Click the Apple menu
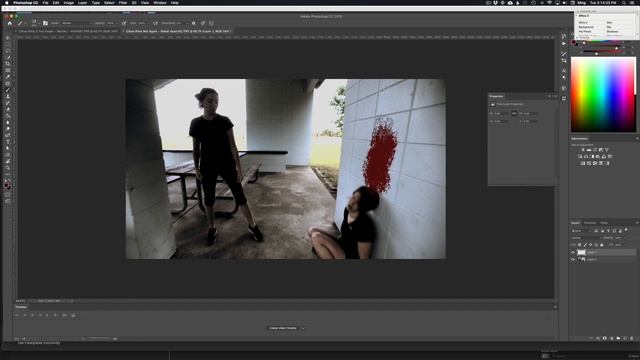The image size is (640, 360). [7, 2]
